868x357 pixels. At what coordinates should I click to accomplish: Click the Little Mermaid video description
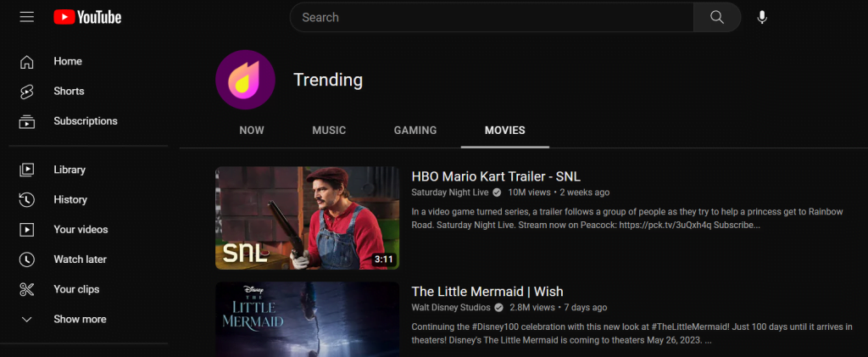coord(632,334)
